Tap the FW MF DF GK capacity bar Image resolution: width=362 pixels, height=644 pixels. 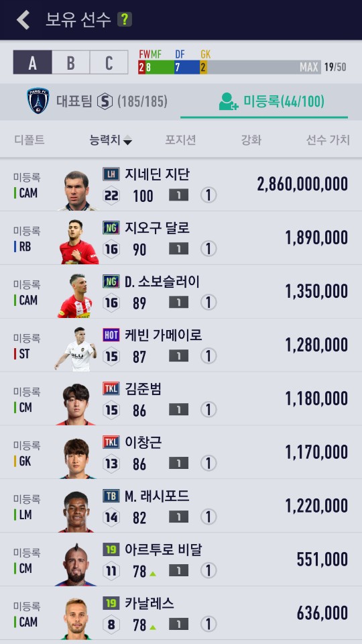tap(230, 67)
